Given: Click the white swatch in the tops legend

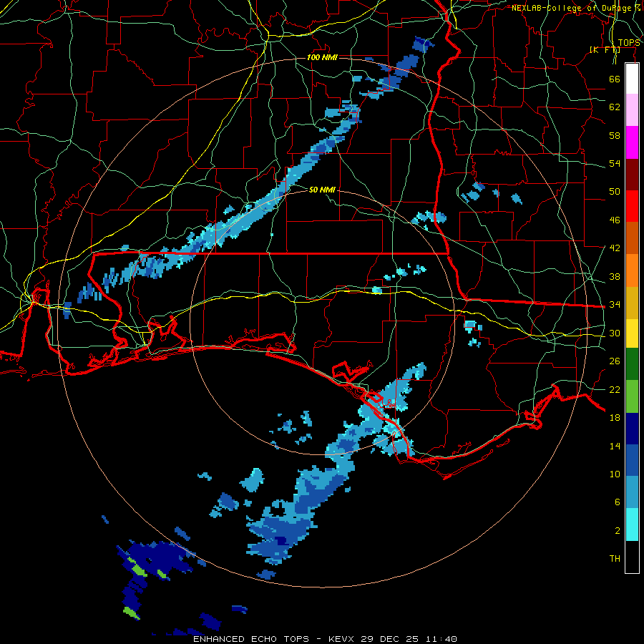Looking at the screenshot, I should coord(632,79).
